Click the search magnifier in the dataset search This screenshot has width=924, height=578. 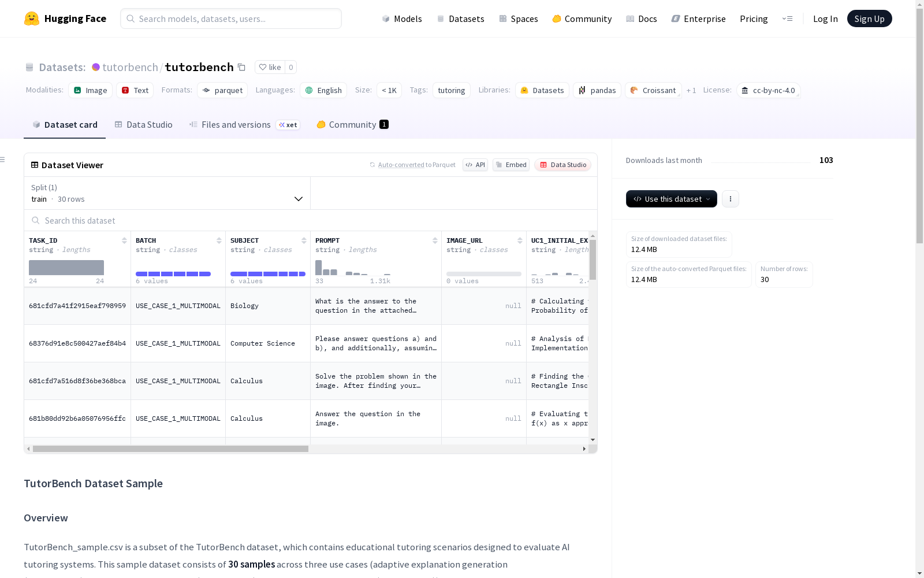36,220
